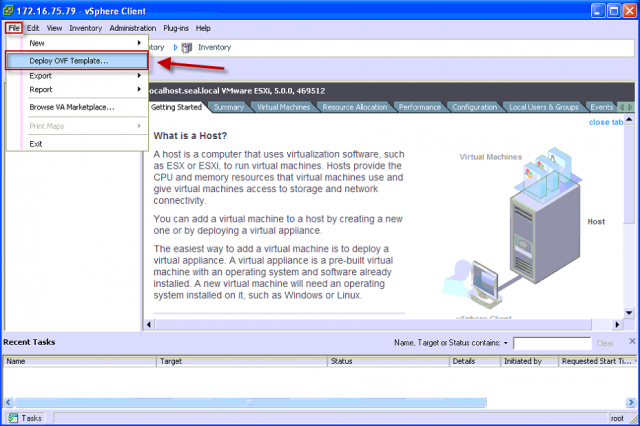Click the 'What is a Host?' heading
Image resolution: width=640 pixels, height=426 pixels.
(190, 136)
